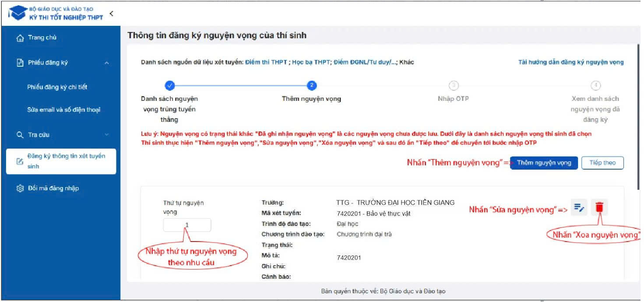Collapse the sidebar with the left chevron
644x302 pixels.
pos(111,14)
